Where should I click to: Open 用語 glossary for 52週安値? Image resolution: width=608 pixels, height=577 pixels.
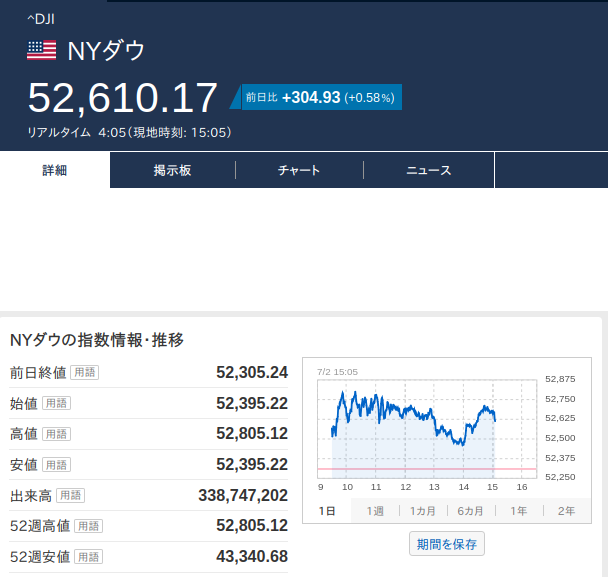click(88, 557)
